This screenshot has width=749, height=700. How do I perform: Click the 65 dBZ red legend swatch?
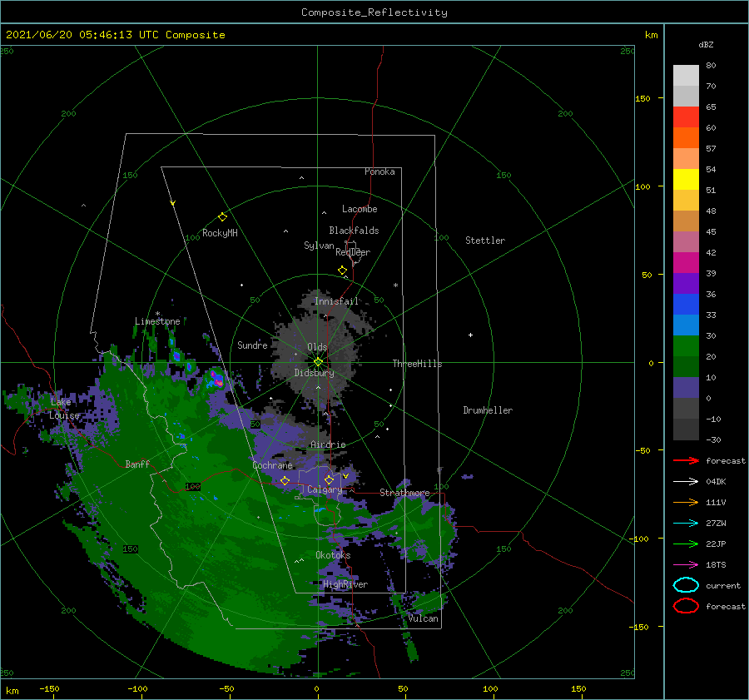click(686, 117)
